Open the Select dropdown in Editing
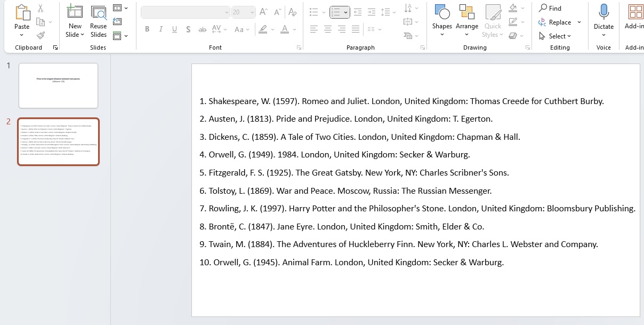Screen dimensions: 644x325 (x=554, y=36)
